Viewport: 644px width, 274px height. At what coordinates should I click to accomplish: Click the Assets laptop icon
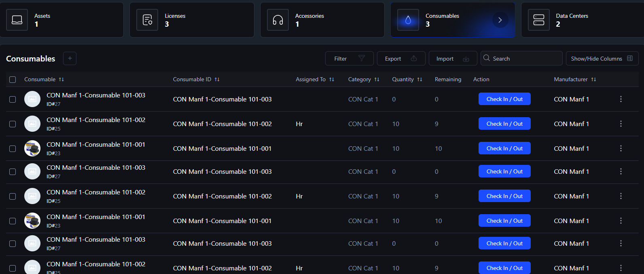click(17, 20)
